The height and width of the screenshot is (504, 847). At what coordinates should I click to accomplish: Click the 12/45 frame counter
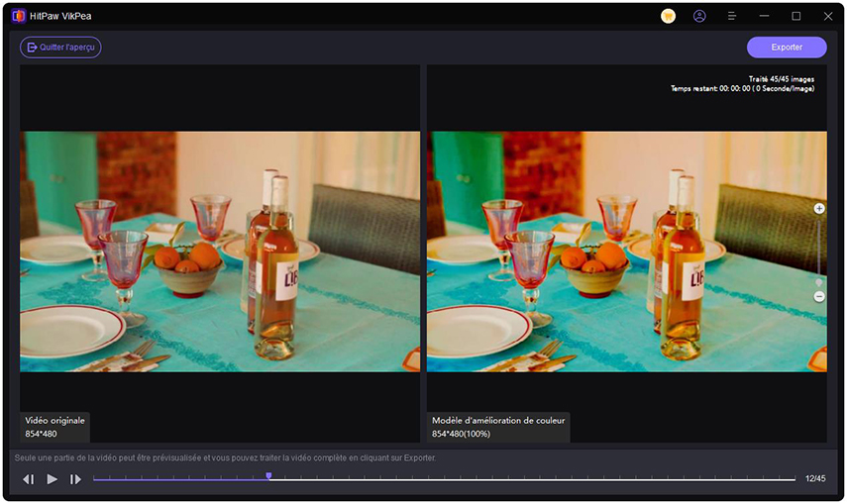[x=814, y=479]
